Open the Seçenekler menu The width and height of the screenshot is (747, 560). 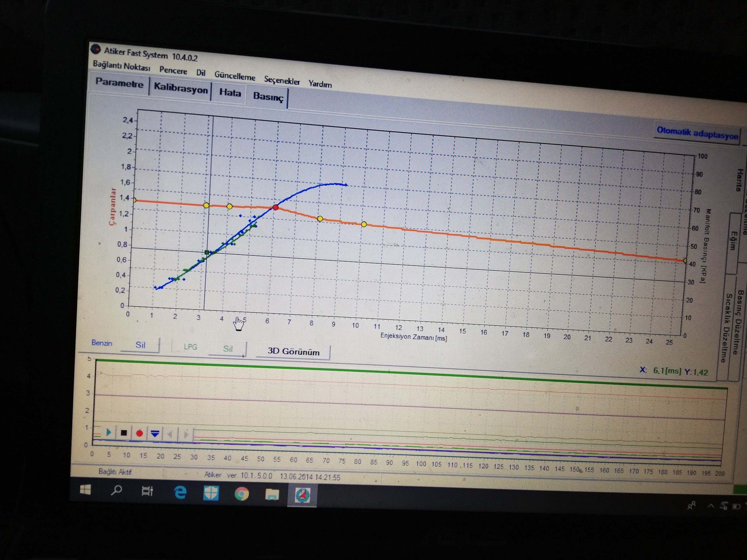tap(282, 80)
